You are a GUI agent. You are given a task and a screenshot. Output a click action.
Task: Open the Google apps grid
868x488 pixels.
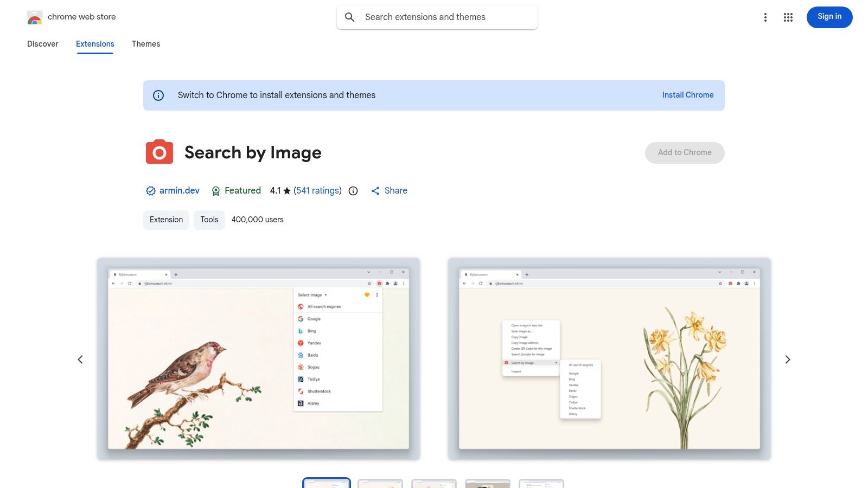pyautogui.click(x=788, y=17)
